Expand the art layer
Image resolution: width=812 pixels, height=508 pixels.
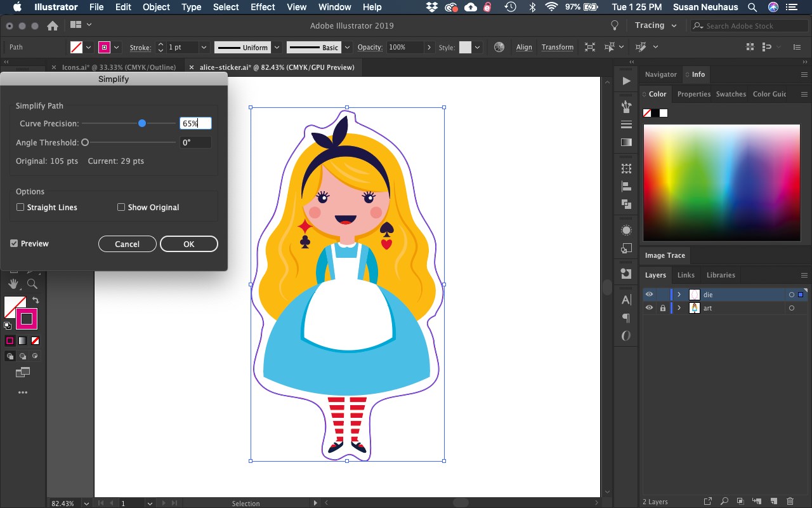point(679,308)
